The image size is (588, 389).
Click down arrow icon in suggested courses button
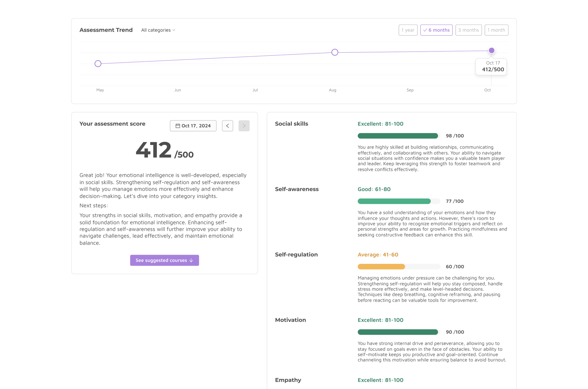pyautogui.click(x=191, y=260)
